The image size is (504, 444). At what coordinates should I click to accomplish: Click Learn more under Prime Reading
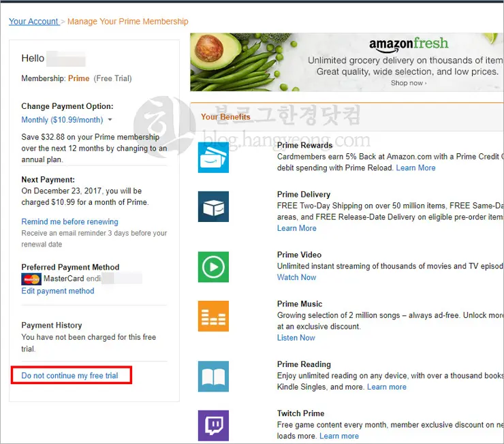click(386, 387)
